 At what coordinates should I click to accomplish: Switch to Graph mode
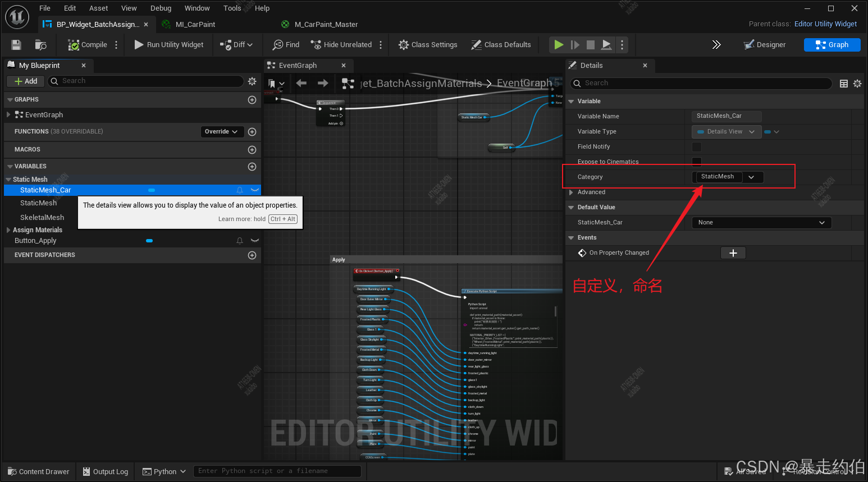click(832, 45)
